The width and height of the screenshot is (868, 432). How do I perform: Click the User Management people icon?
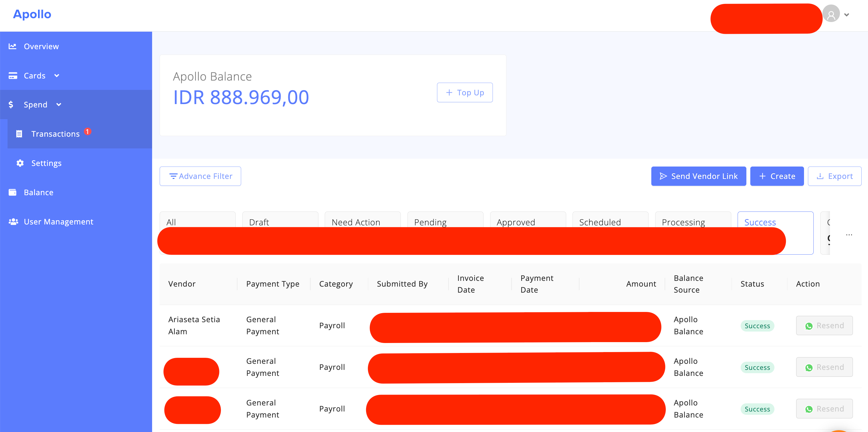point(13,221)
